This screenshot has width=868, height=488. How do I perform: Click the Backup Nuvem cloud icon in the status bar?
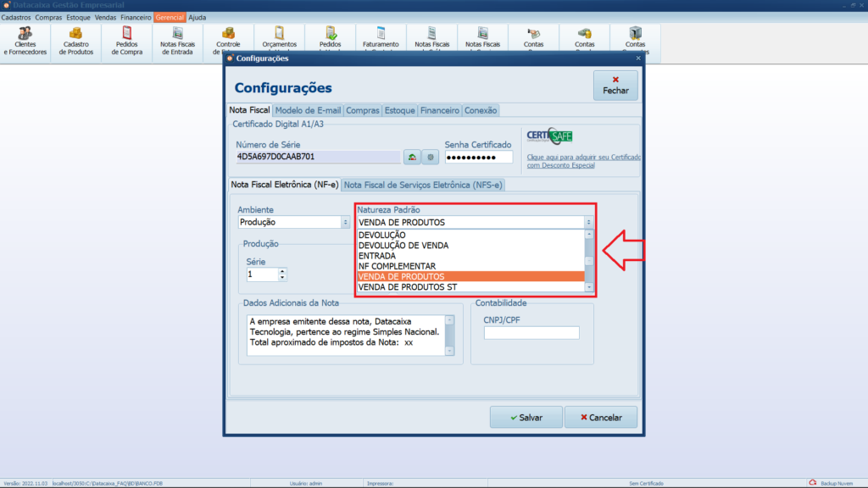tap(812, 483)
